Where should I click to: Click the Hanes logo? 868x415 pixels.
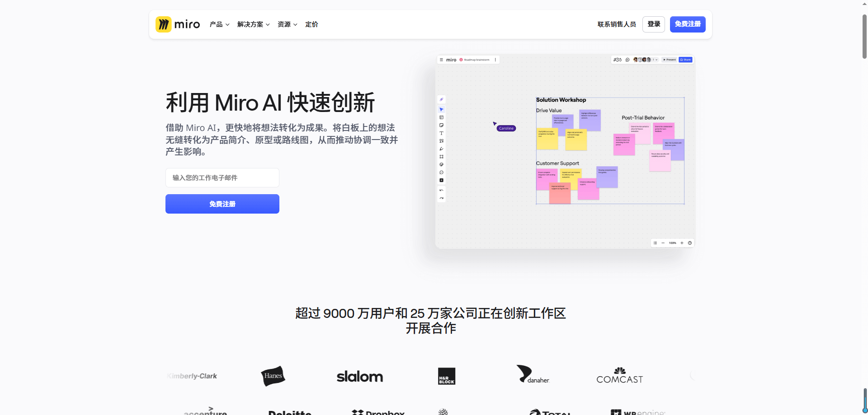click(x=273, y=376)
